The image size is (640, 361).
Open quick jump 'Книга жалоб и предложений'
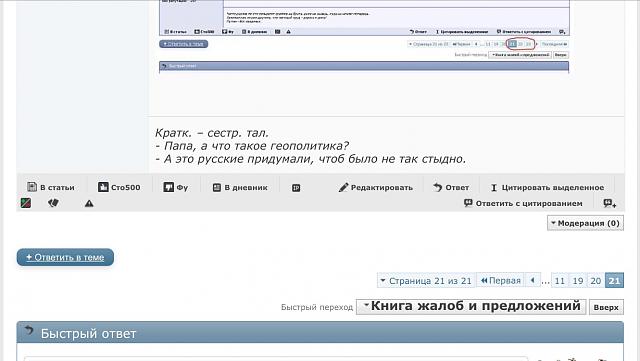click(471, 306)
